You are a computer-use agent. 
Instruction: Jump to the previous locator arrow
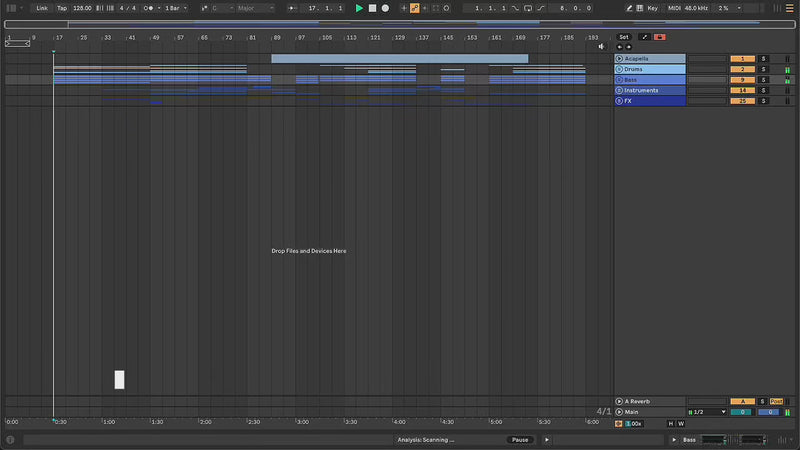(619, 47)
